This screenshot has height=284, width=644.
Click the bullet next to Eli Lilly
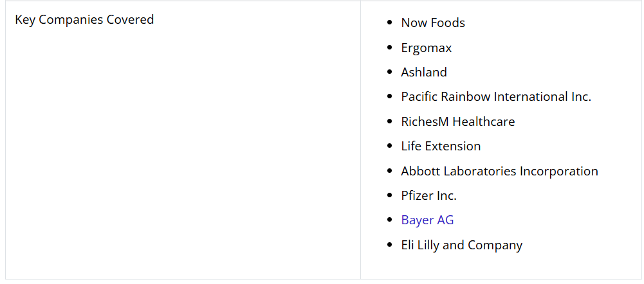click(389, 245)
